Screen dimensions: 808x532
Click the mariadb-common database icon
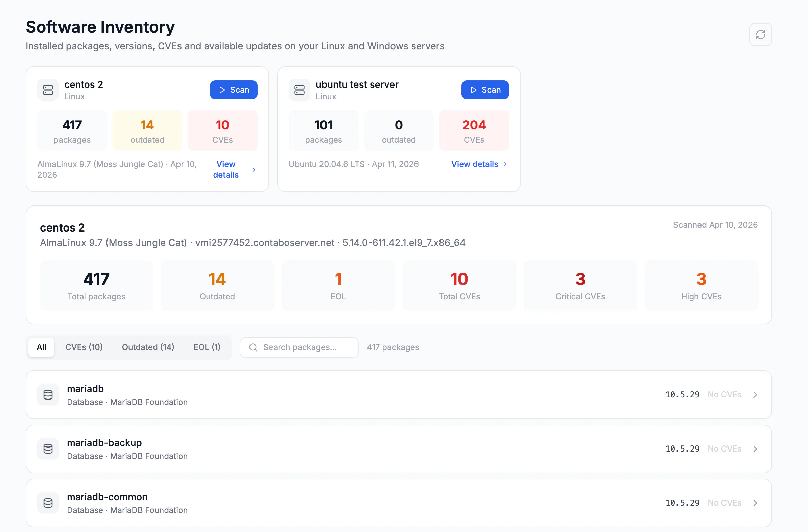click(x=48, y=503)
